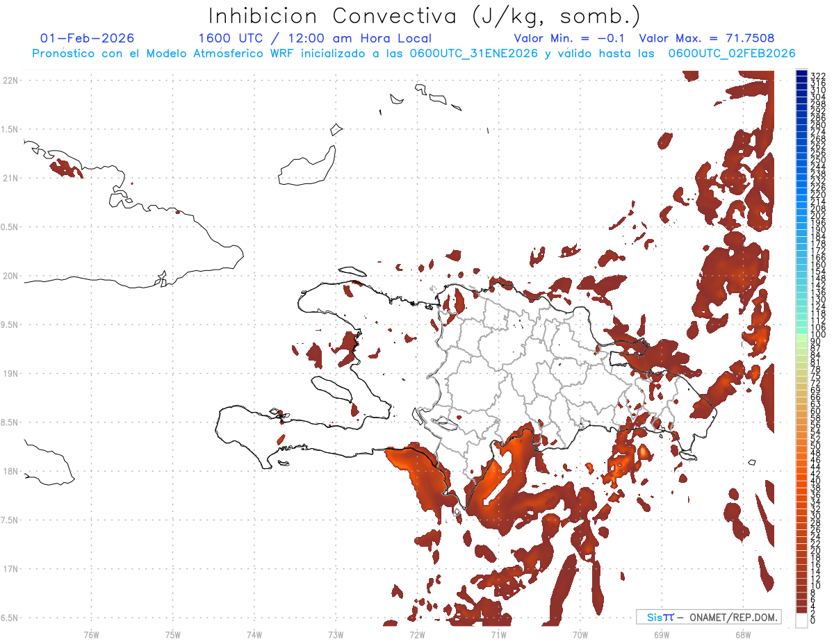This screenshot has width=834, height=644.
Task: Click the '70W' longitude label
Action: coord(580,634)
